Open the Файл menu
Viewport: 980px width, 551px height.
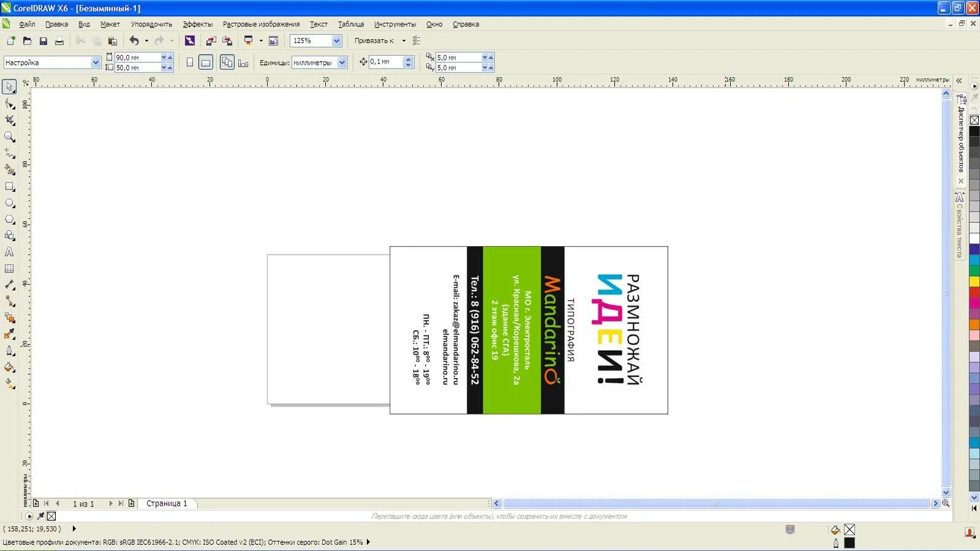coord(27,24)
